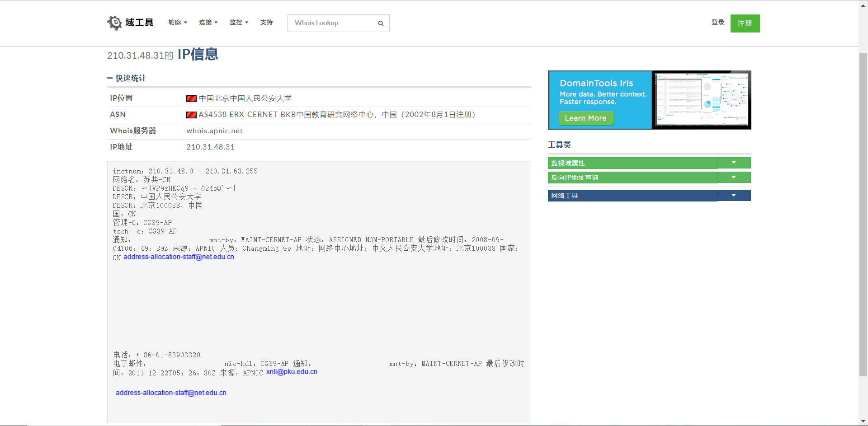Click the 域工具 site name

(x=140, y=23)
